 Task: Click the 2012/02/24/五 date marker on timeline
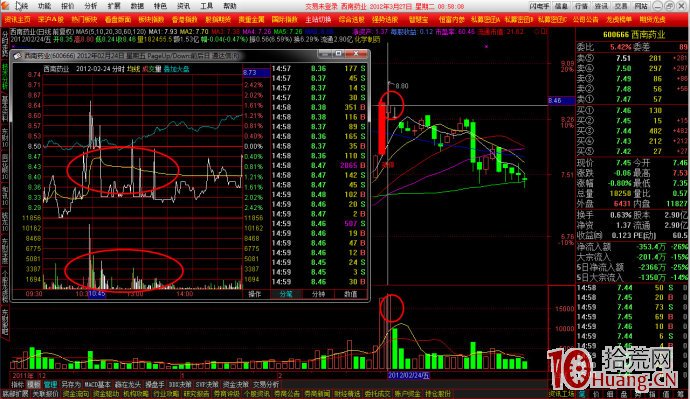click(408, 375)
